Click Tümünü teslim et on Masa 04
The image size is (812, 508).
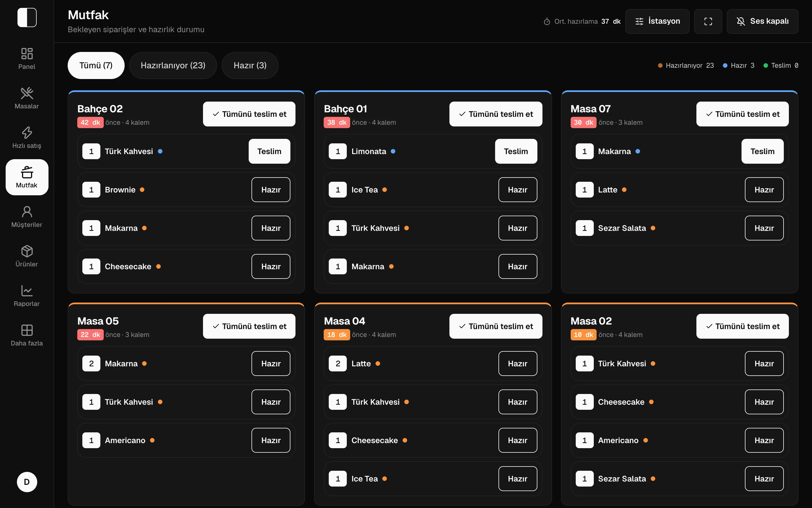(x=496, y=326)
